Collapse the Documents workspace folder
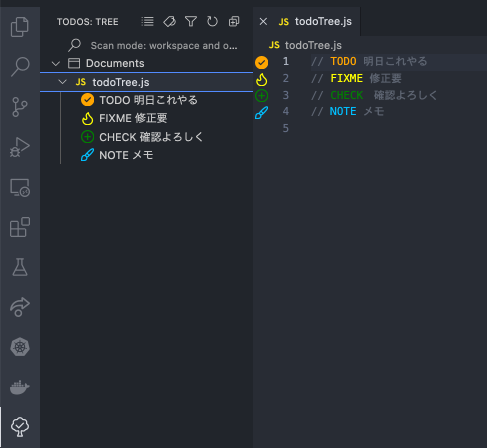This screenshot has width=487, height=448. (56, 63)
